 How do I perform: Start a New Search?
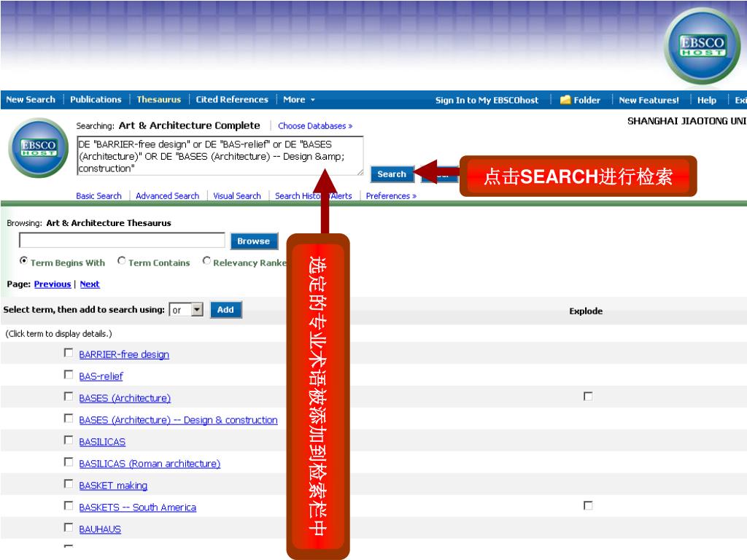31,99
